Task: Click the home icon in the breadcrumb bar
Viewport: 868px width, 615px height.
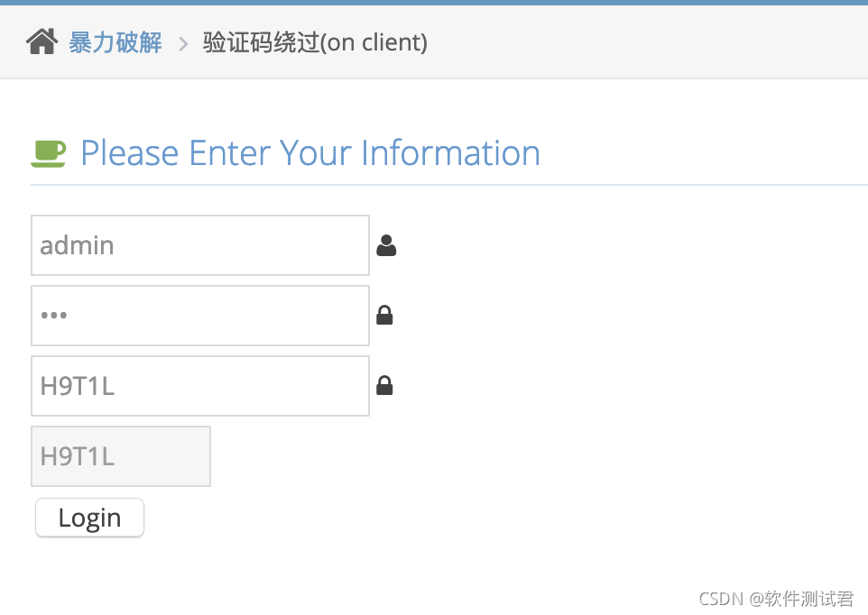Action: tap(42, 41)
